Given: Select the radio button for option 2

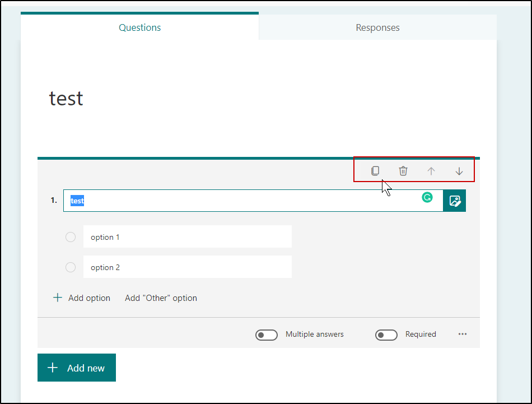Looking at the screenshot, I should coord(70,267).
